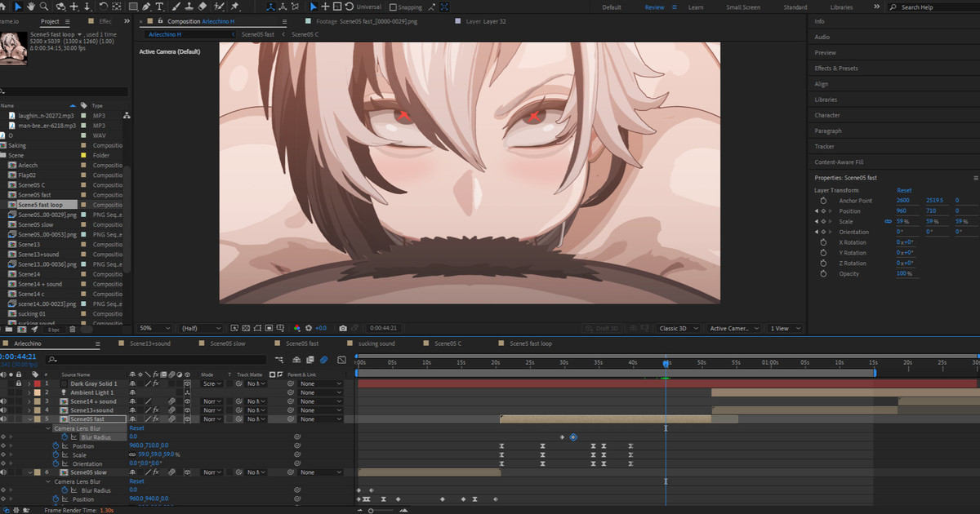Image resolution: width=980 pixels, height=514 pixels.
Task: Switch to the Review workspace
Action: point(654,7)
